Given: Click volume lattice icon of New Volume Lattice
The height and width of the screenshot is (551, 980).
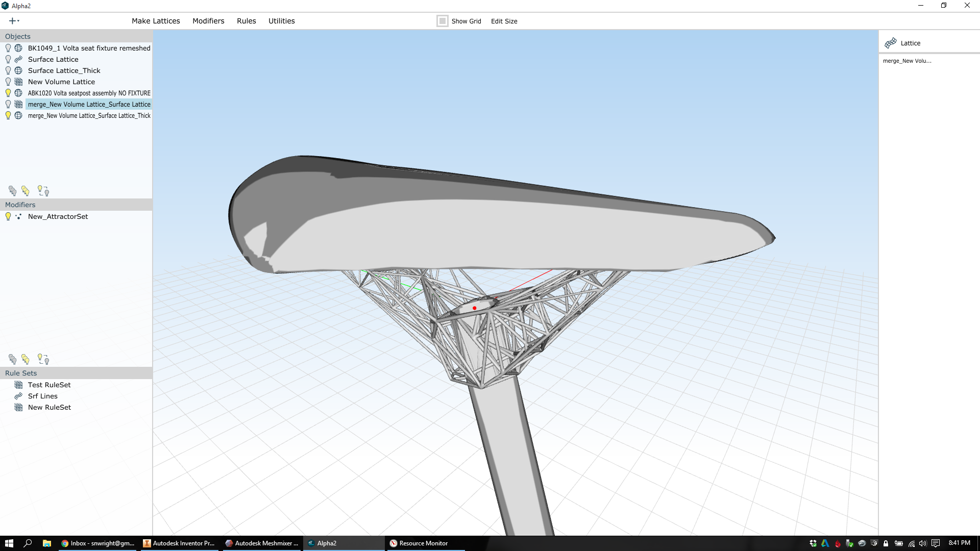Looking at the screenshot, I should 18,82.
